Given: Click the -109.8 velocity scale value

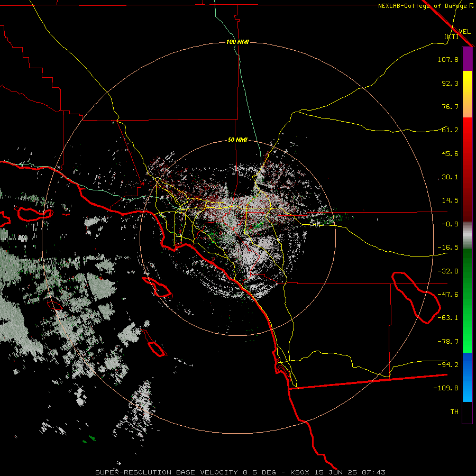Looking at the screenshot, I should click(x=446, y=388).
